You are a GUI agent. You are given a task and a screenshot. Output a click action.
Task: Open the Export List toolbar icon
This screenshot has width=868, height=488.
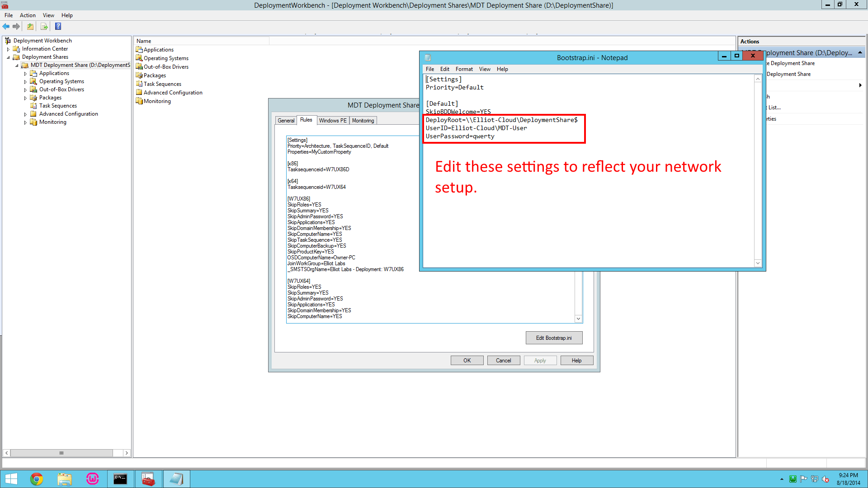44,26
